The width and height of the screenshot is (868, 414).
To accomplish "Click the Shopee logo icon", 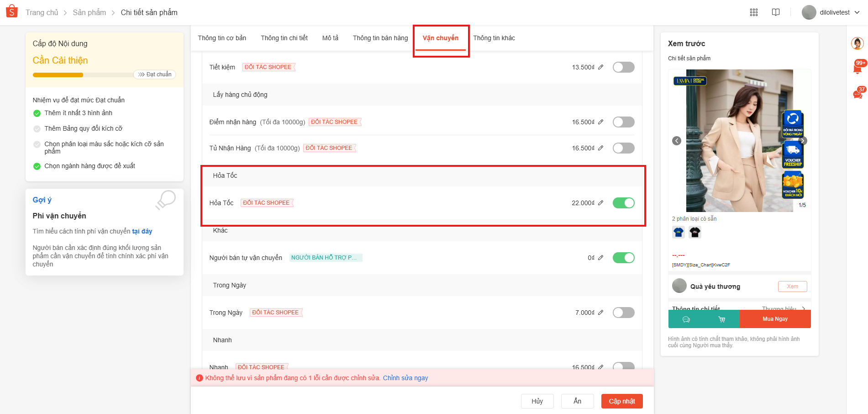I will (x=12, y=11).
